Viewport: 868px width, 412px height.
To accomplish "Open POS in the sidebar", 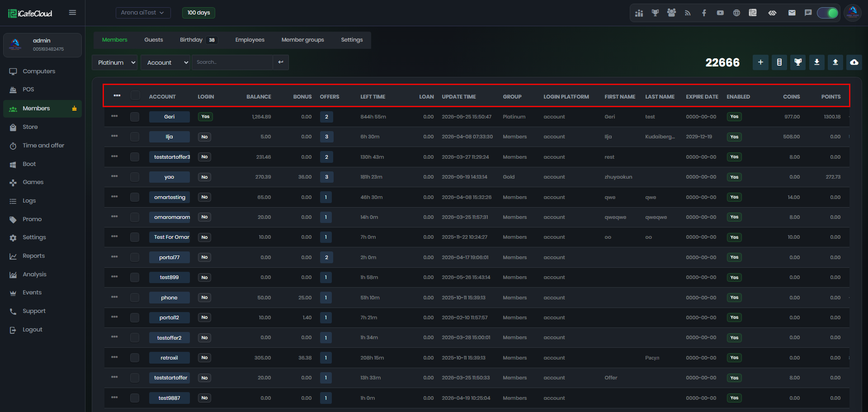I will (42, 90).
